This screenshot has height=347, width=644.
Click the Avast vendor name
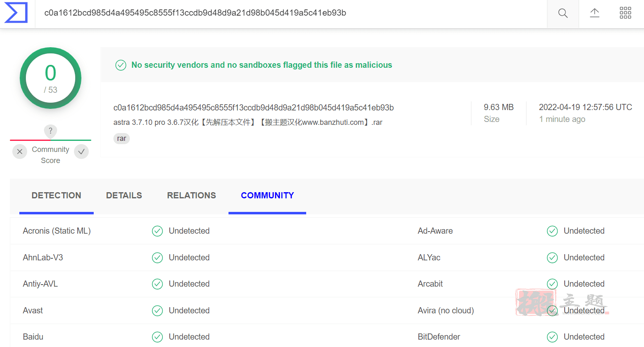(33, 310)
